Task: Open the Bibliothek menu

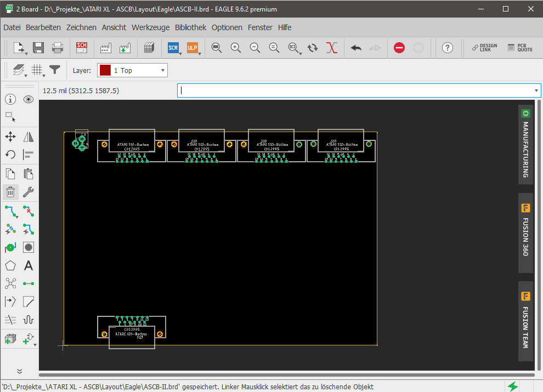Action: click(x=190, y=27)
